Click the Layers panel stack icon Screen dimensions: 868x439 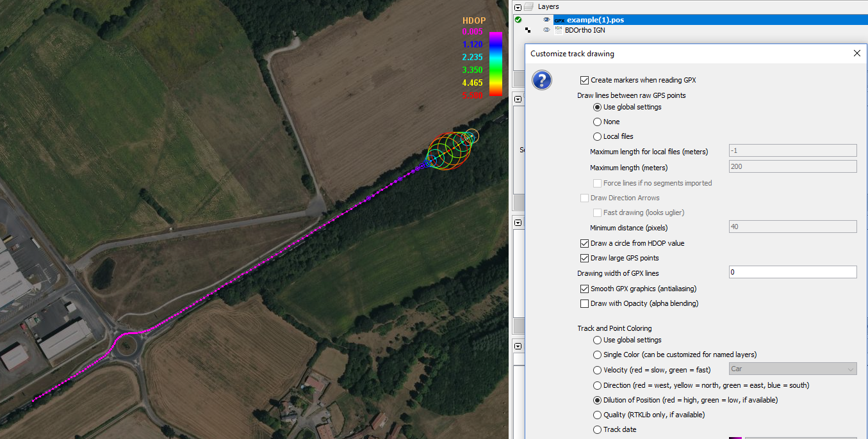(x=529, y=6)
